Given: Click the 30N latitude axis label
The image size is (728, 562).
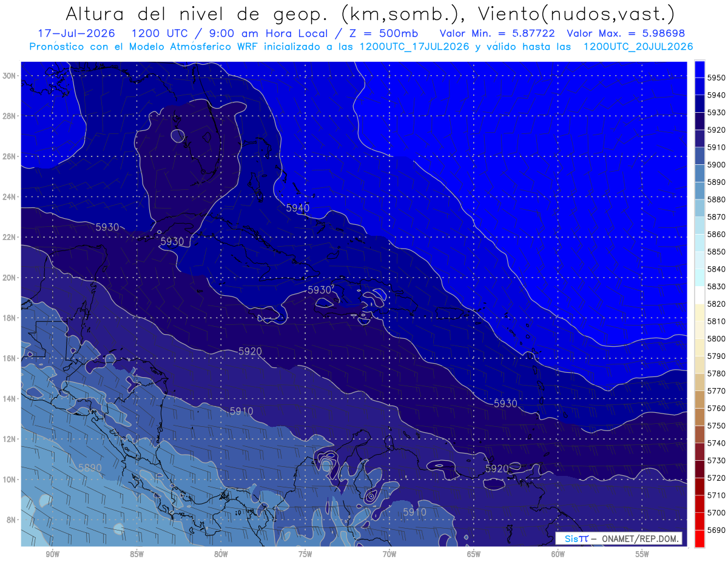Looking at the screenshot, I should coord(10,76).
